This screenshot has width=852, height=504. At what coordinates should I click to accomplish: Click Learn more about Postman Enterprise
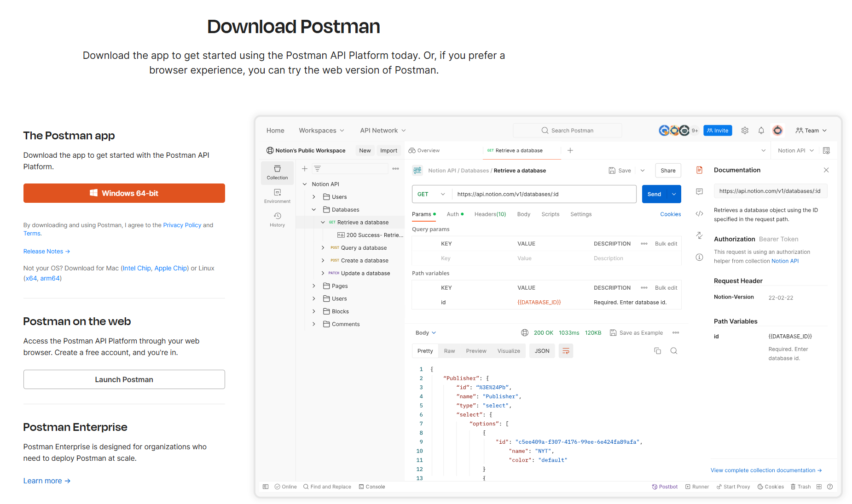click(46, 481)
